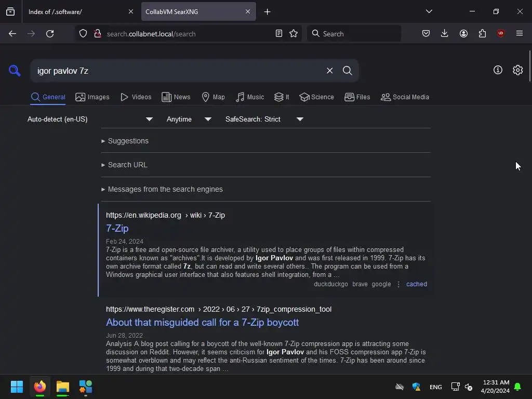This screenshot has height=399, width=532.
Task: Open the Auto-detect (en-US) language dropdown
Action: [90, 119]
